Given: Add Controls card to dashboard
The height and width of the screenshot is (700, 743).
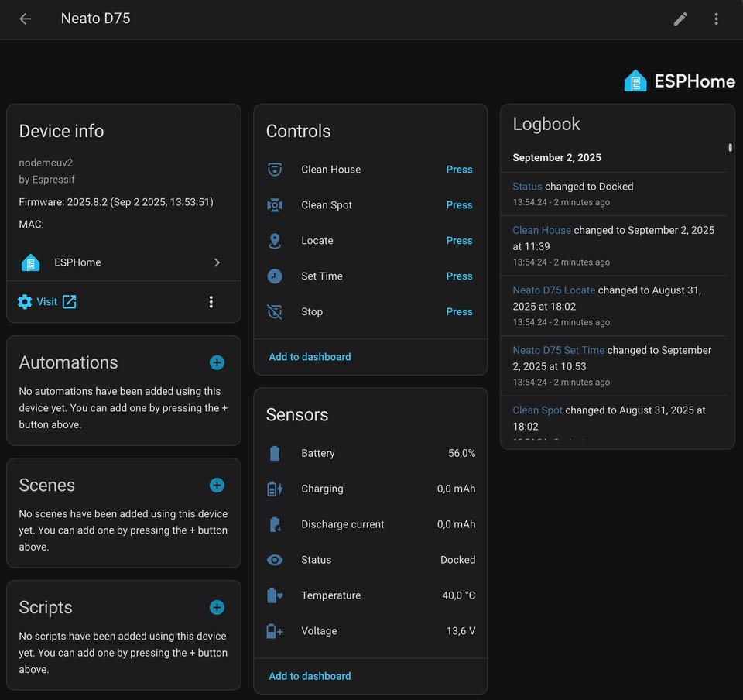Looking at the screenshot, I should (310, 357).
